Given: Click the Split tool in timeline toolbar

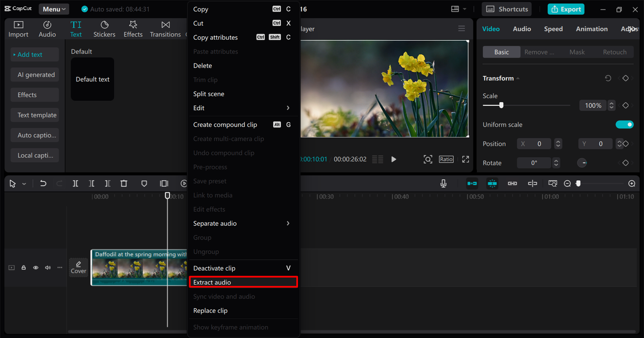Looking at the screenshot, I should (75, 183).
